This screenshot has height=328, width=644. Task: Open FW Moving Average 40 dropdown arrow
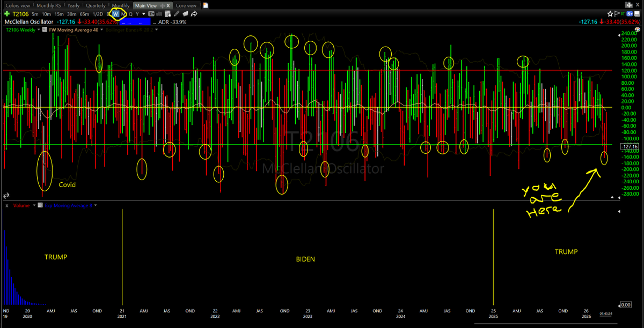(x=102, y=29)
